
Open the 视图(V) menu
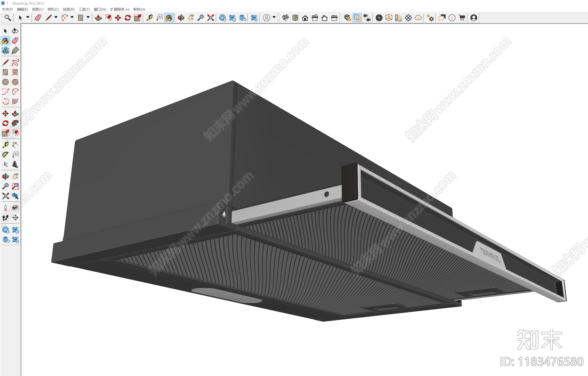click(x=37, y=9)
